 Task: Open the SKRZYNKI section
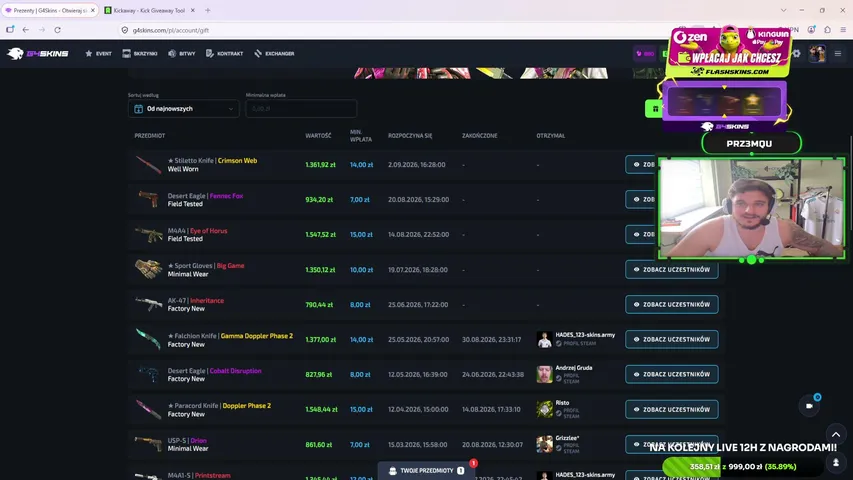[140, 53]
